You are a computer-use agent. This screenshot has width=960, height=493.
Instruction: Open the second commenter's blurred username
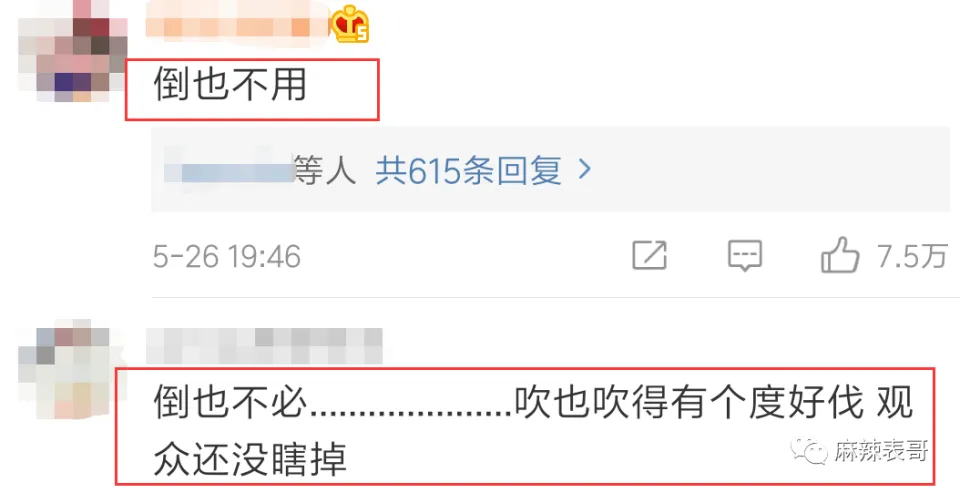pyautogui.click(x=264, y=346)
